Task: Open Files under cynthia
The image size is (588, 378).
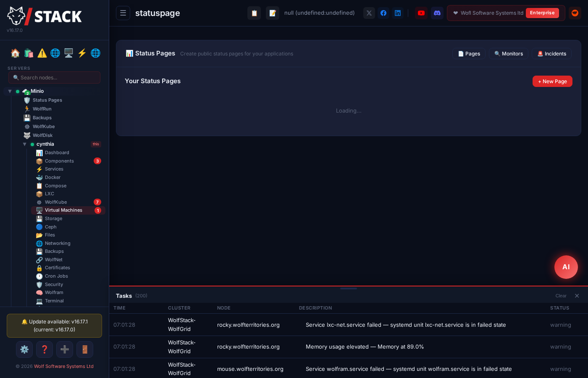Action: coord(50,235)
